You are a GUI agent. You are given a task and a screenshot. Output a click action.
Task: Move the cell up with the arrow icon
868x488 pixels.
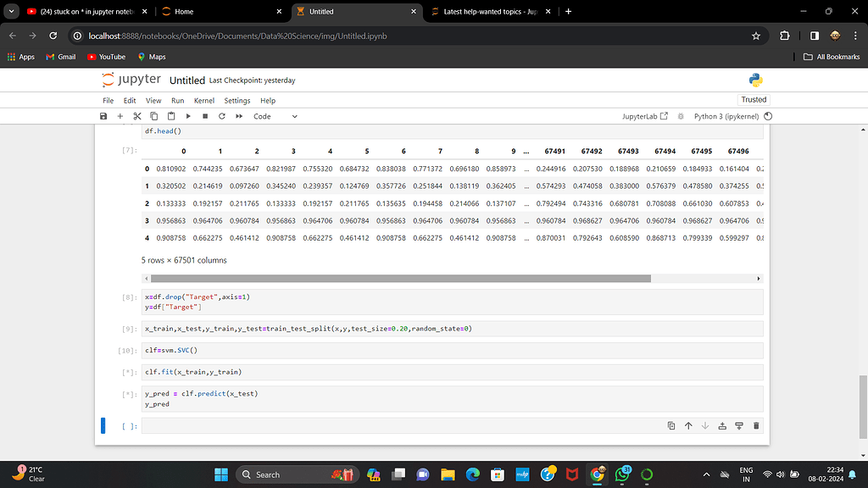pyautogui.click(x=688, y=426)
